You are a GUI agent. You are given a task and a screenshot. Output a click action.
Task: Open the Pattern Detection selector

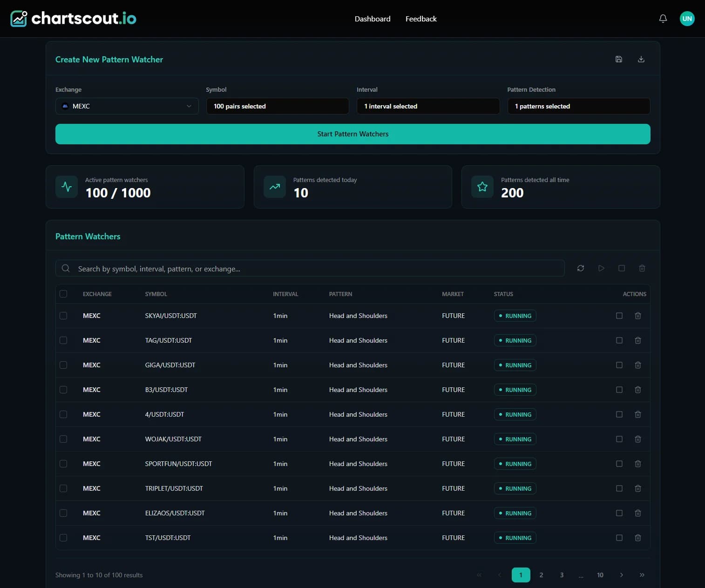point(579,106)
